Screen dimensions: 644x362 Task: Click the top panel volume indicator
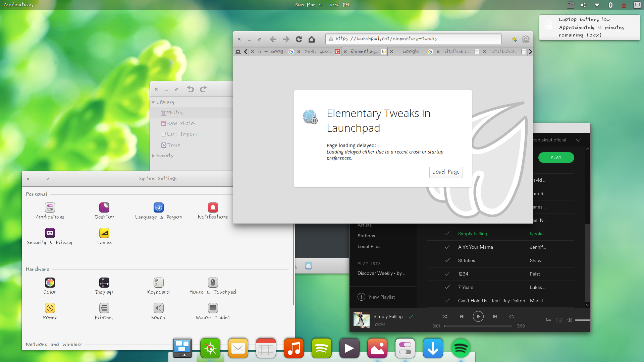(583, 5)
